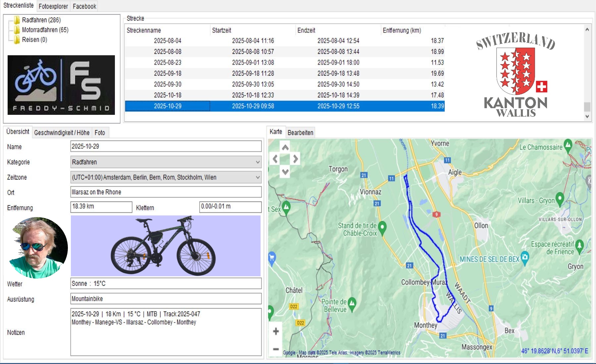
Task: Click the Ort input field
Action: pyautogui.click(x=166, y=192)
